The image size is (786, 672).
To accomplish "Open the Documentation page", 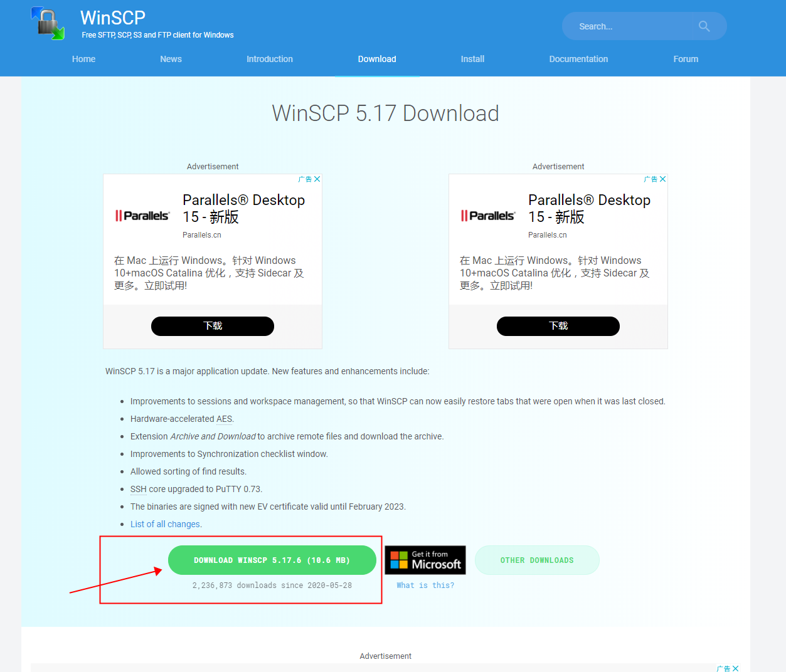I will pos(578,59).
